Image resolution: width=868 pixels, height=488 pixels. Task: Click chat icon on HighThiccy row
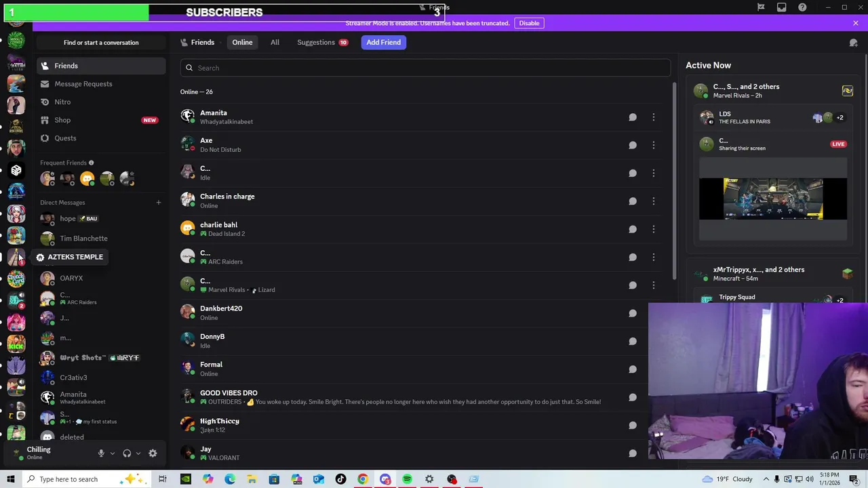[x=633, y=426]
